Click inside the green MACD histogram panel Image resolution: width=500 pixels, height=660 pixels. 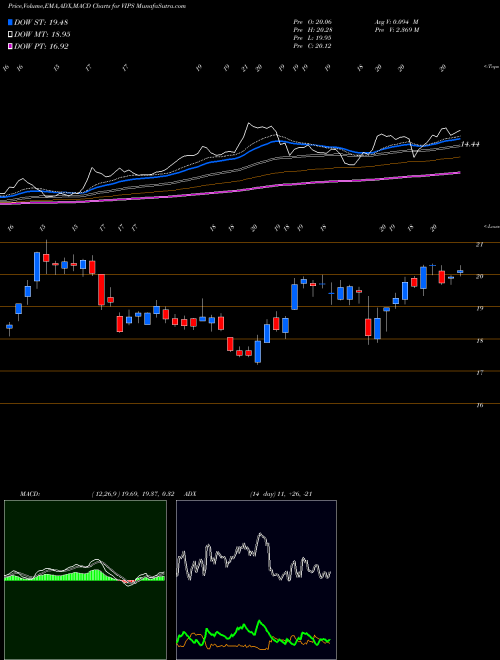(x=85, y=580)
